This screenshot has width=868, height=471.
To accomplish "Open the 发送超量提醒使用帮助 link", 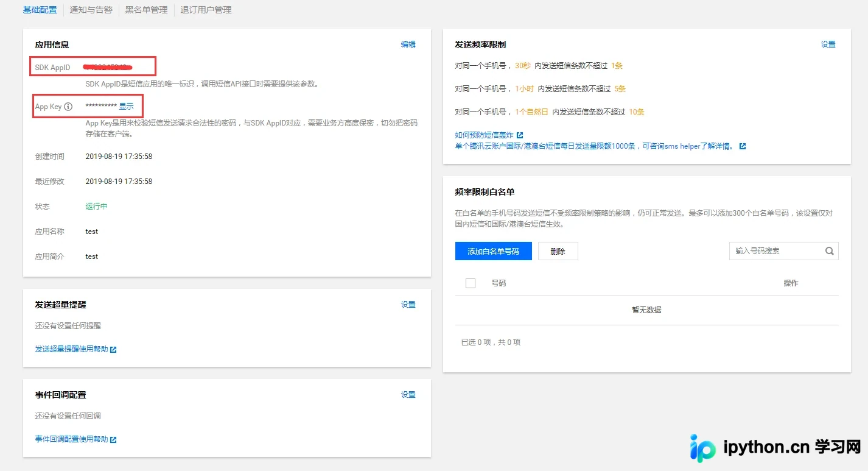I will coord(72,349).
